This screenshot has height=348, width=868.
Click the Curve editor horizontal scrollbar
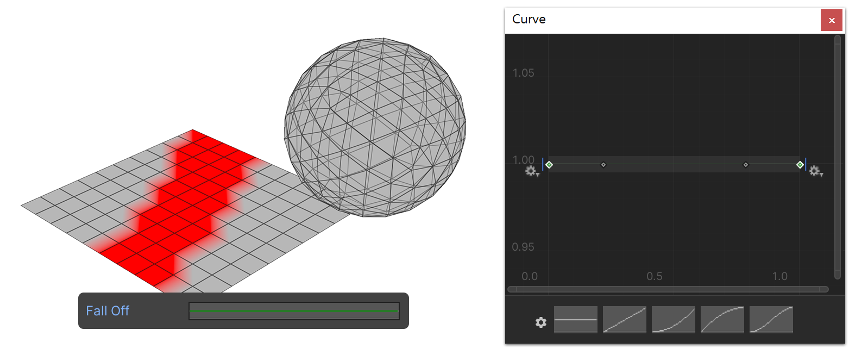pos(668,289)
